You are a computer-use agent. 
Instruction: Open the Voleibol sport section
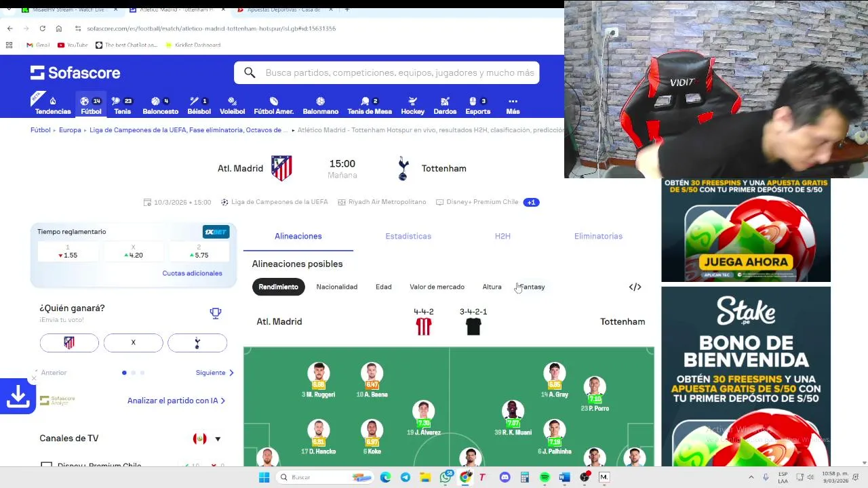coord(232,106)
